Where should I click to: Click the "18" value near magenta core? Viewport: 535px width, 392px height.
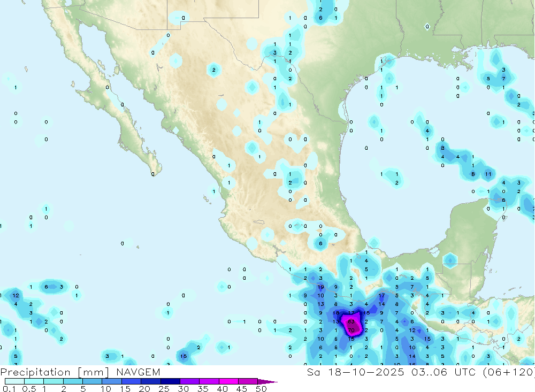336,313
